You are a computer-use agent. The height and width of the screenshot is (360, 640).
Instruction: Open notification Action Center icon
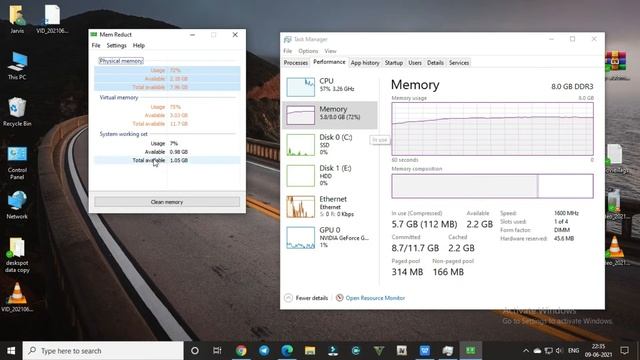pyautogui.click(x=624, y=351)
